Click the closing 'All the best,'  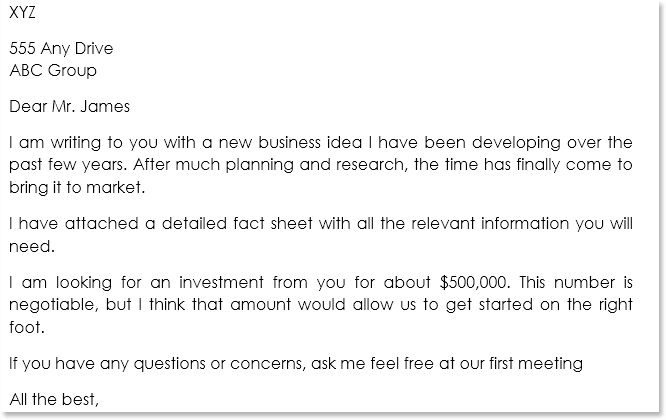point(54,400)
